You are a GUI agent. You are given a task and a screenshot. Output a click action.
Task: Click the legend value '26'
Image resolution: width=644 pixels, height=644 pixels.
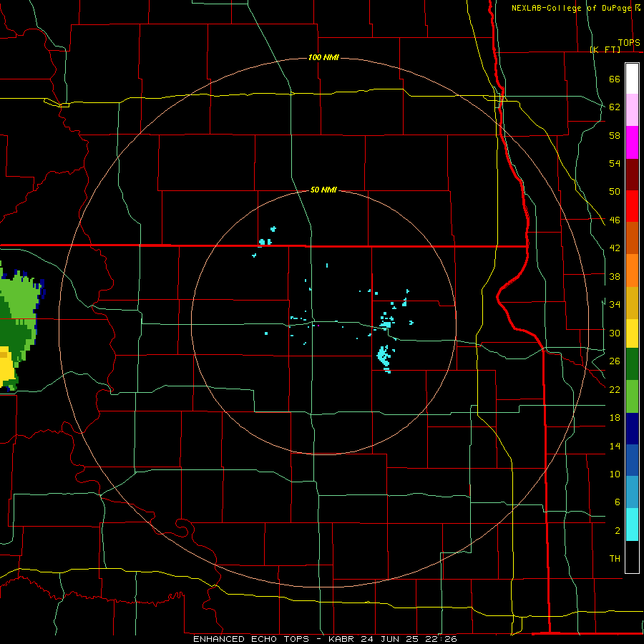[615, 361]
